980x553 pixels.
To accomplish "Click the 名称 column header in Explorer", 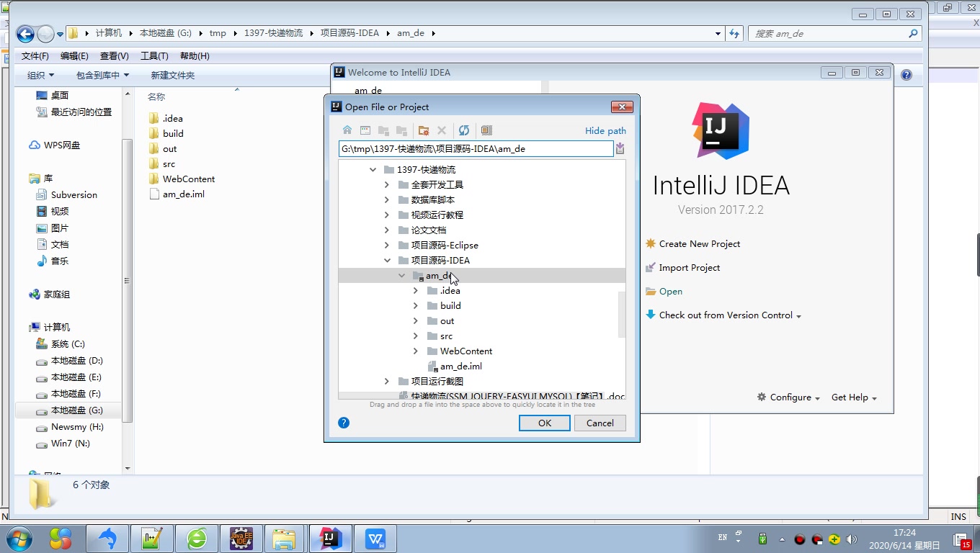I will (x=156, y=96).
